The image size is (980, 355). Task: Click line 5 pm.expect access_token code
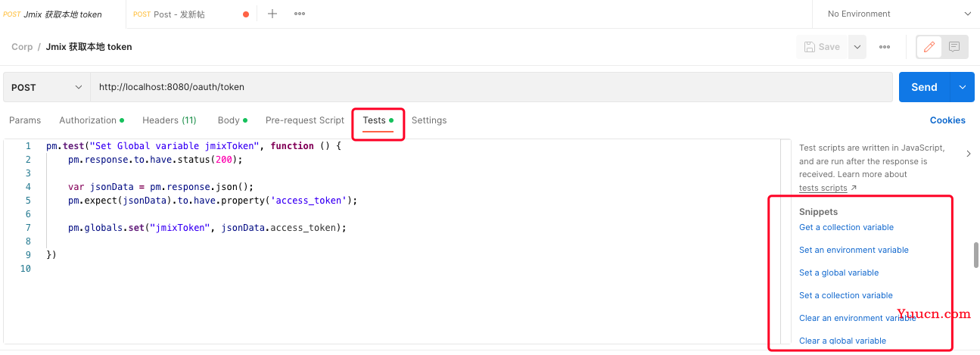click(212, 201)
